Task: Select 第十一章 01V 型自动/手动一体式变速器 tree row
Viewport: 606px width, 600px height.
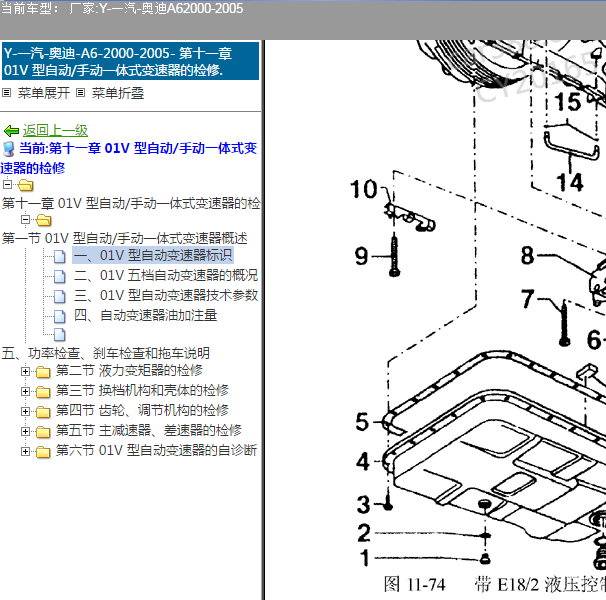Action: click(x=131, y=203)
